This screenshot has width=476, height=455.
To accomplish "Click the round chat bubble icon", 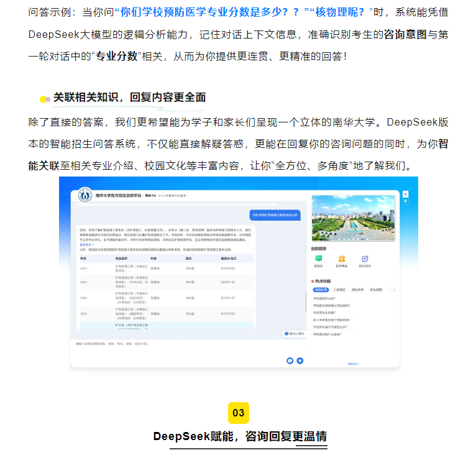I will 290,361.
